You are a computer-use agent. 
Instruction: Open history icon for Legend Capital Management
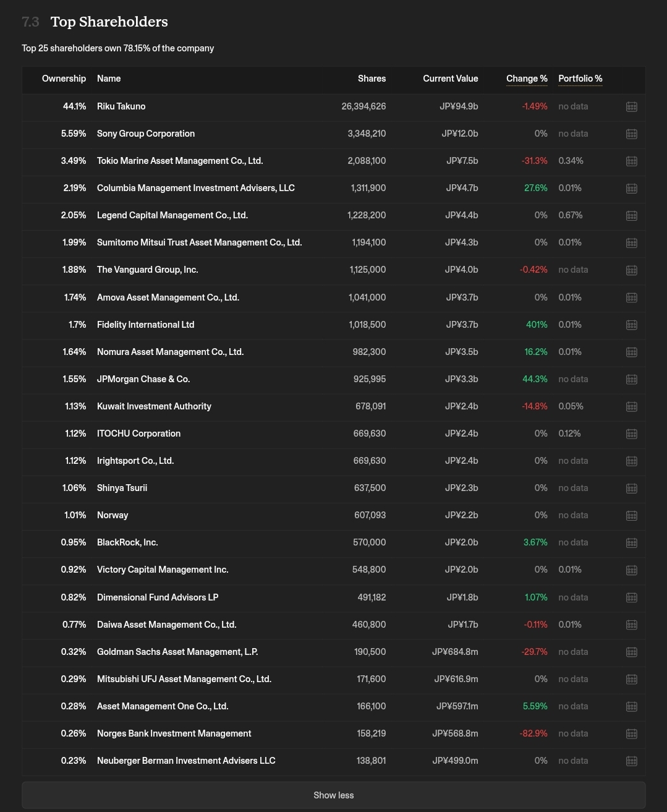tap(631, 215)
